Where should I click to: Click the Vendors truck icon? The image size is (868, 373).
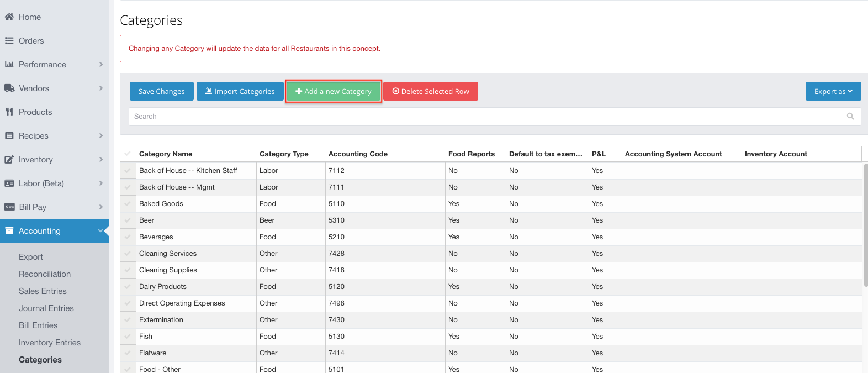click(x=9, y=88)
